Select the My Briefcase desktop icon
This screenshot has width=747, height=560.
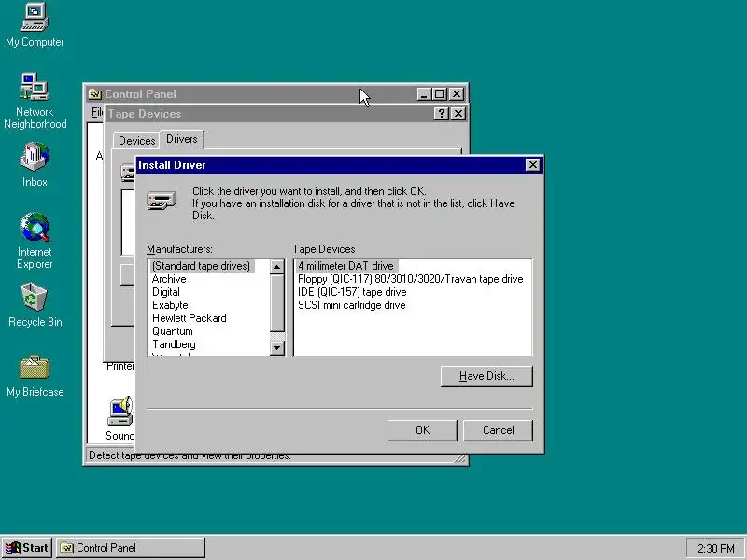35,376
